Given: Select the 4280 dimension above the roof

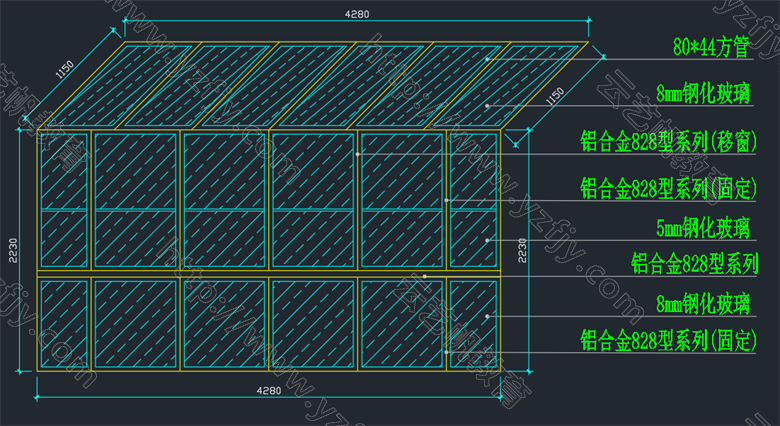Looking at the screenshot, I should pos(357,14).
